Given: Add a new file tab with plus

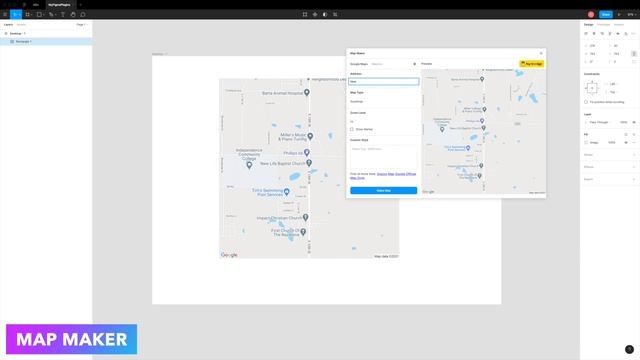Looking at the screenshot, I should pos(80,5).
